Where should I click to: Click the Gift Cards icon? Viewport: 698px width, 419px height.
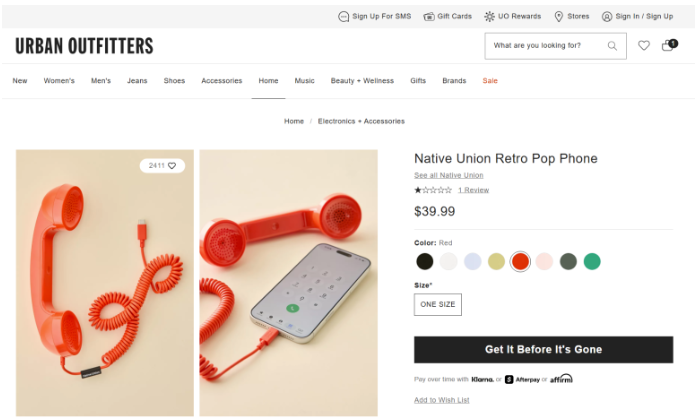(x=429, y=16)
